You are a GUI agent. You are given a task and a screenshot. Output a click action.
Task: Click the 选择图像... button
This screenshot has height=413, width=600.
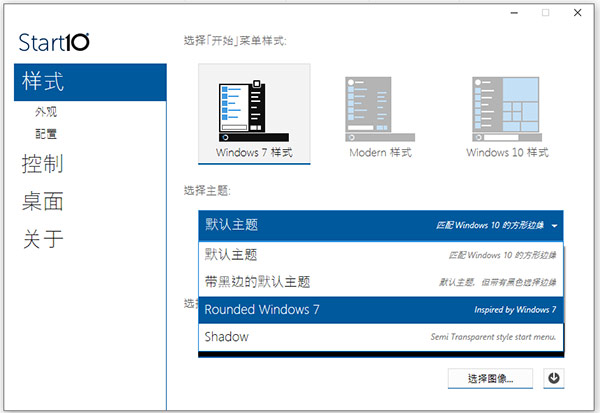point(490,379)
